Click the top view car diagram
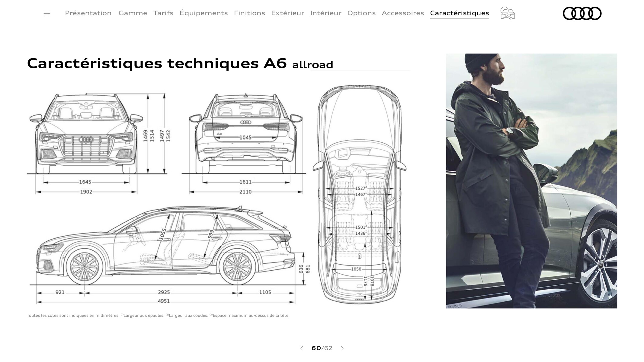This screenshot has width=644, height=362. 359,195
